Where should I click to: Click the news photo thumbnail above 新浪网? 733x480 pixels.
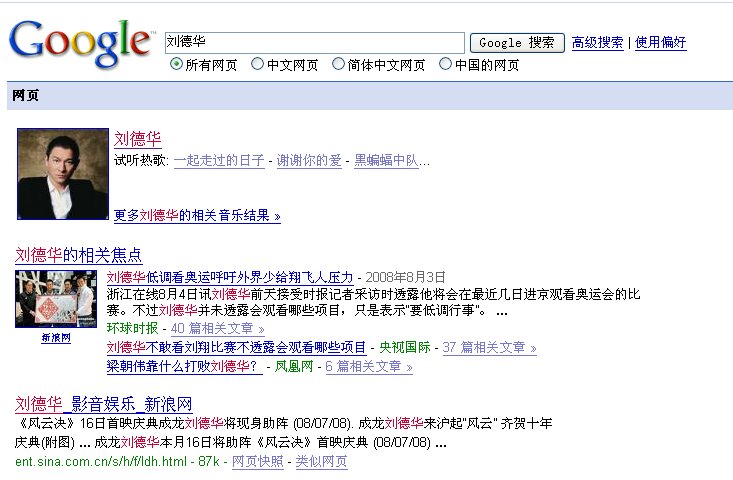pos(56,299)
